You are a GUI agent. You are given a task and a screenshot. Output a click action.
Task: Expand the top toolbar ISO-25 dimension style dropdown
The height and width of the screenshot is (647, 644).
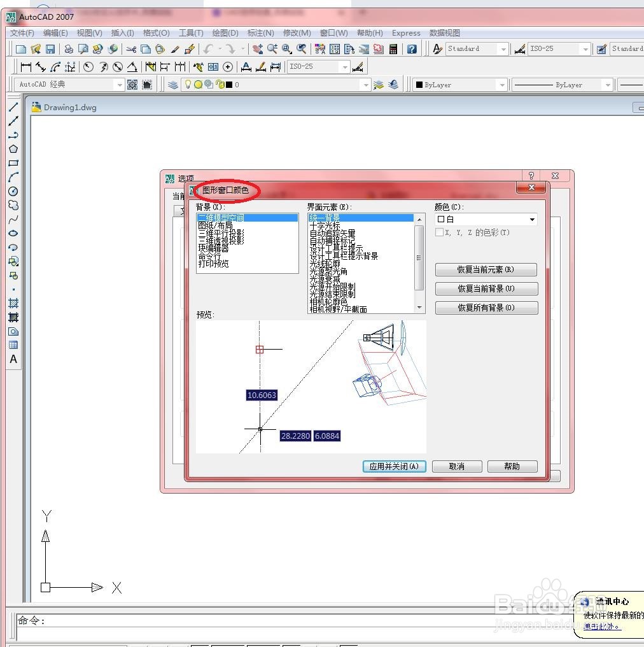point(585,49)
